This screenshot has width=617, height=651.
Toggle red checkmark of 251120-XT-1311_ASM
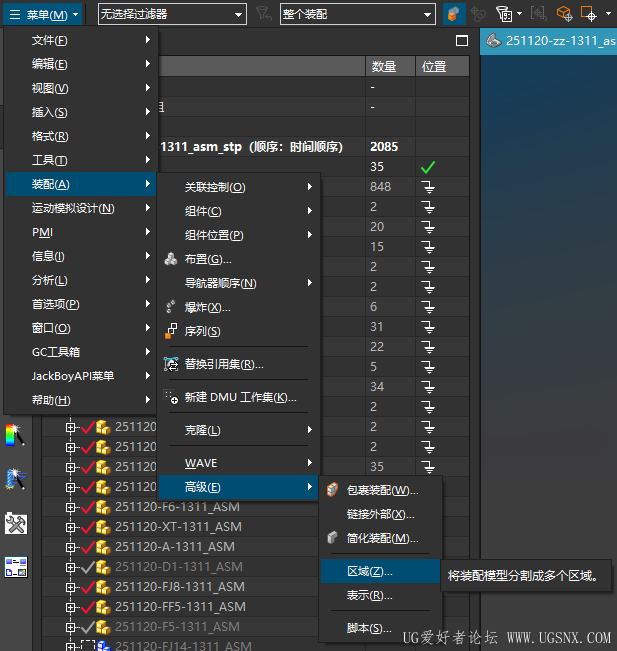[88, 527]
